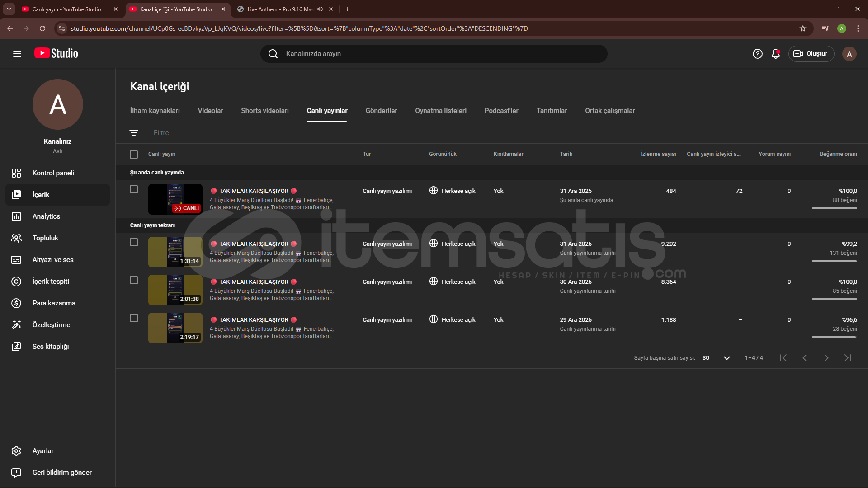Open the notifications bell icon
Viewport: 868px width, 488px height.
(776, 54)
